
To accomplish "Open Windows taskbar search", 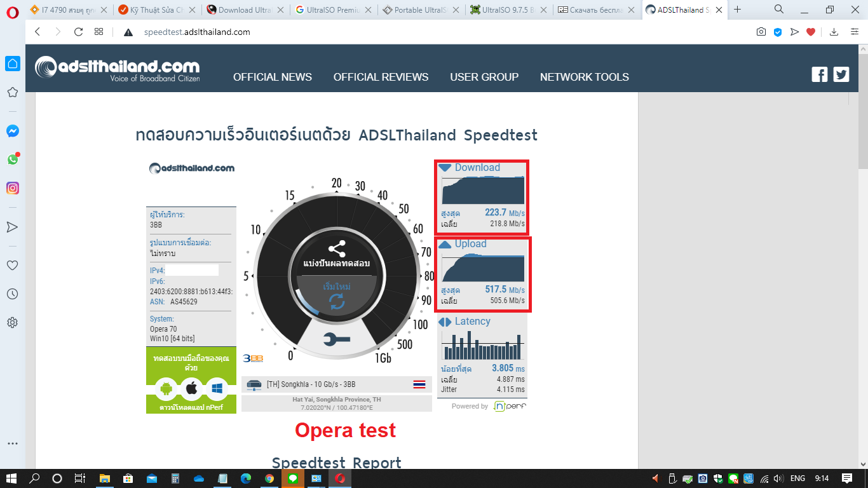I will (x=35, y=478).
